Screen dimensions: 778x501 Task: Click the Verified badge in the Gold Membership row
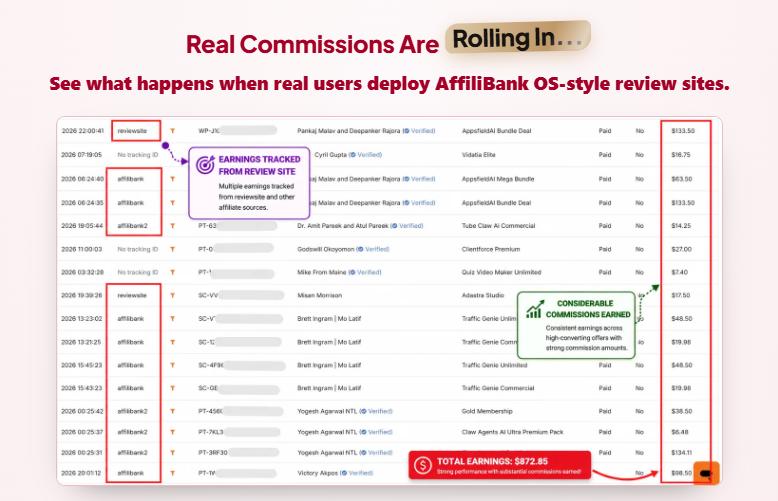pos(377,411)
